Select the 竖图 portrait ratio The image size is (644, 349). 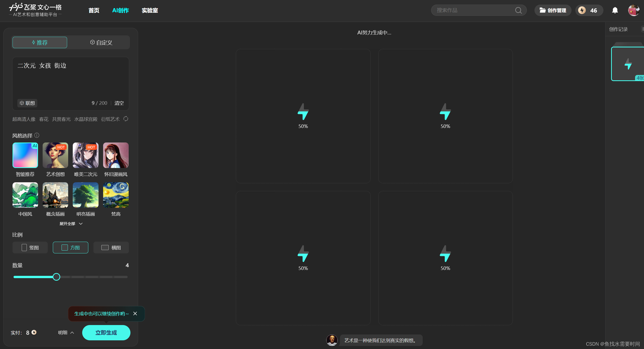point(30,248)
